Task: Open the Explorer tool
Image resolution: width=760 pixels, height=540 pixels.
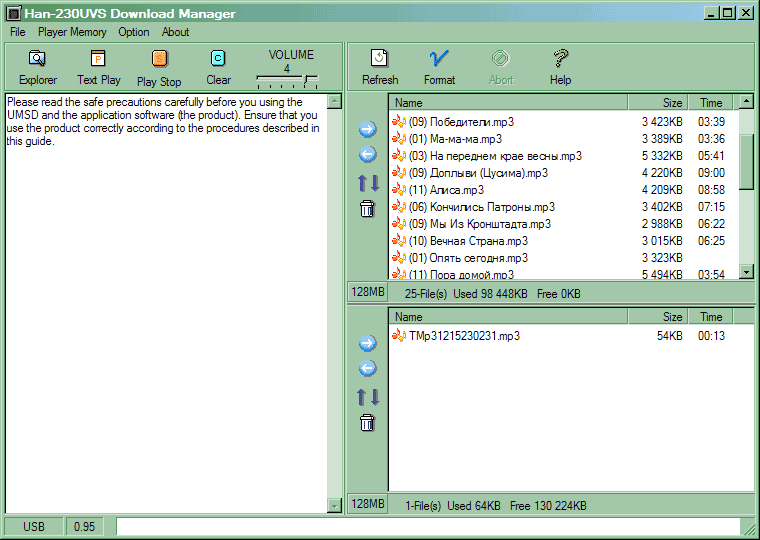Action: pyautogui.click(x=38, y=59)
